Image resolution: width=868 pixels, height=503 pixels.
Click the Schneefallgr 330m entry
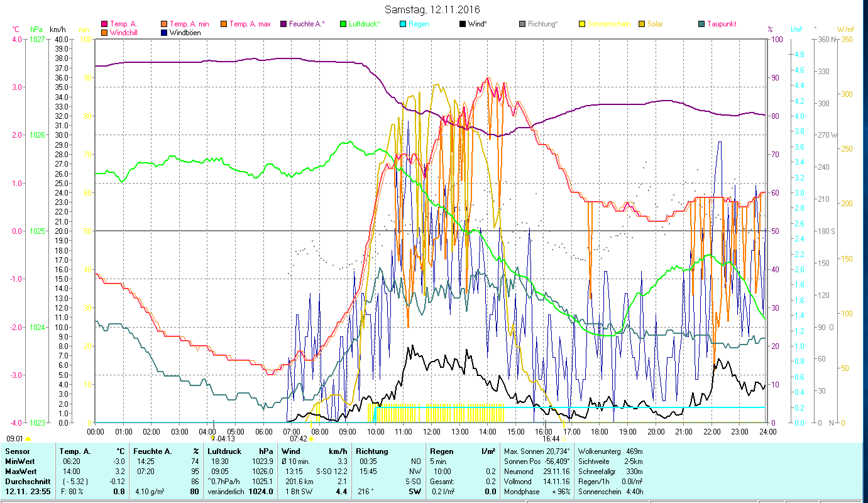click(610, 471)
